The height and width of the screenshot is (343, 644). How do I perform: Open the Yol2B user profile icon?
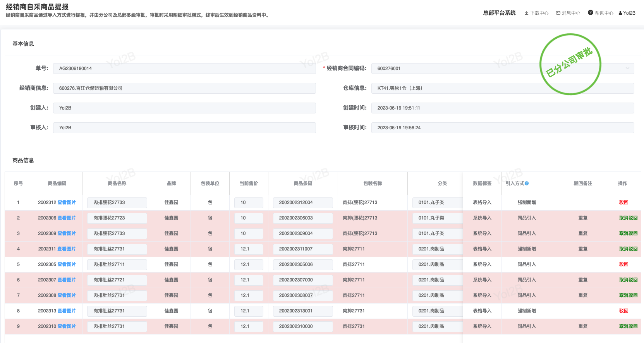[x=620, y=13]
